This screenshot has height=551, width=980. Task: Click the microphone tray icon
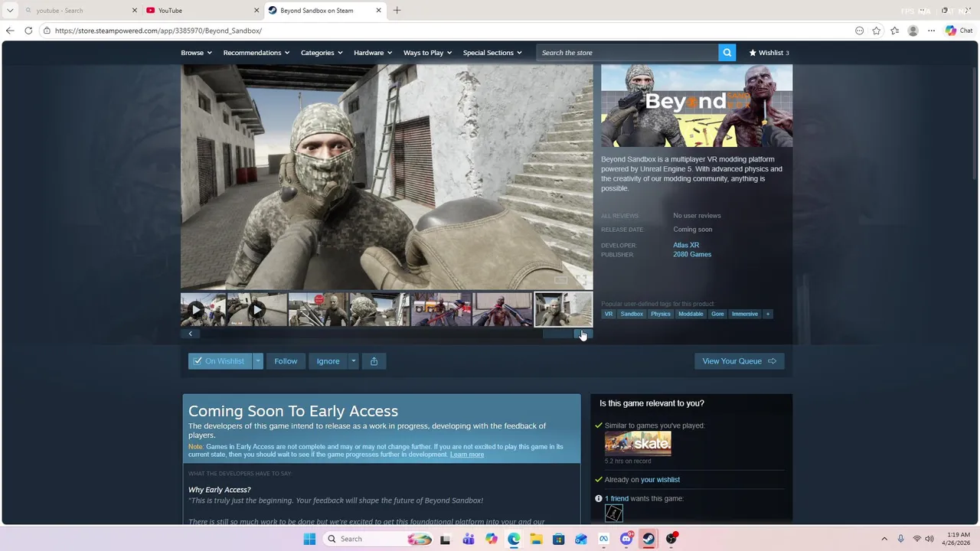900,539
